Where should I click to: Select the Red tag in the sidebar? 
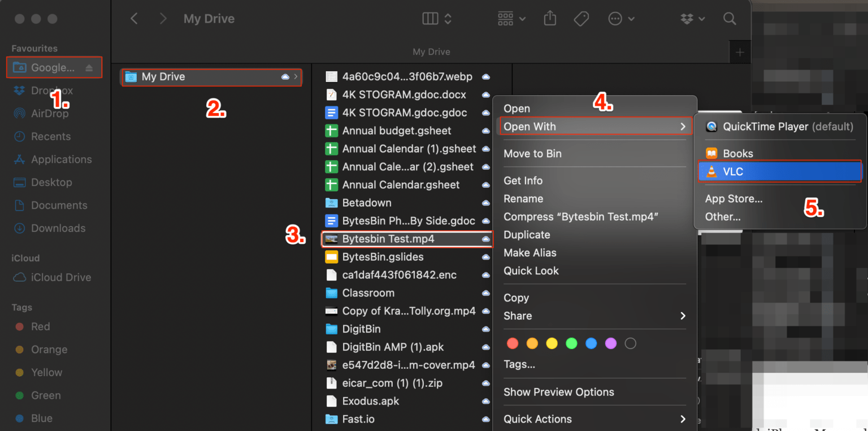[x=39, y=326]
